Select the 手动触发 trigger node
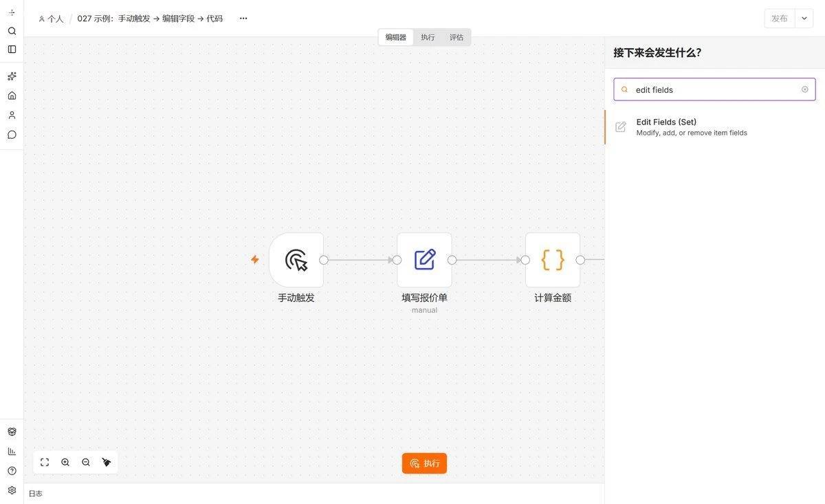825x504 pixels. (x=296, y=260)
